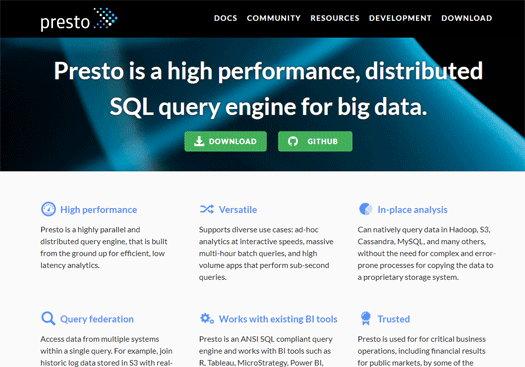Click the green DOWNLOAD button
This screenshot has height=367, width=525.
point(225,141)
